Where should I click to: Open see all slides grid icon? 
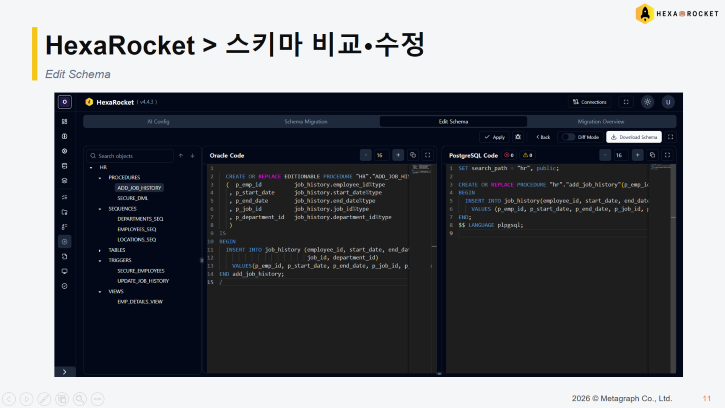click(62, 399)
